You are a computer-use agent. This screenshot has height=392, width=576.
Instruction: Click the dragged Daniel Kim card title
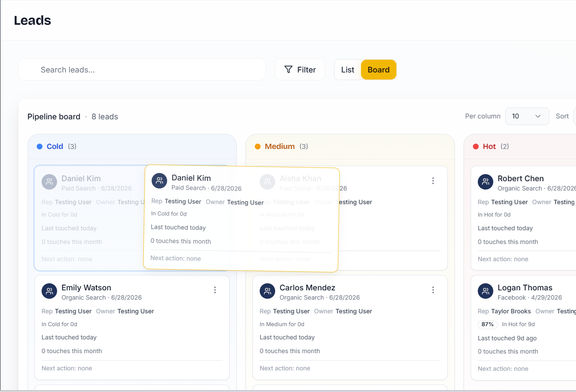click(x=191, y=178)
